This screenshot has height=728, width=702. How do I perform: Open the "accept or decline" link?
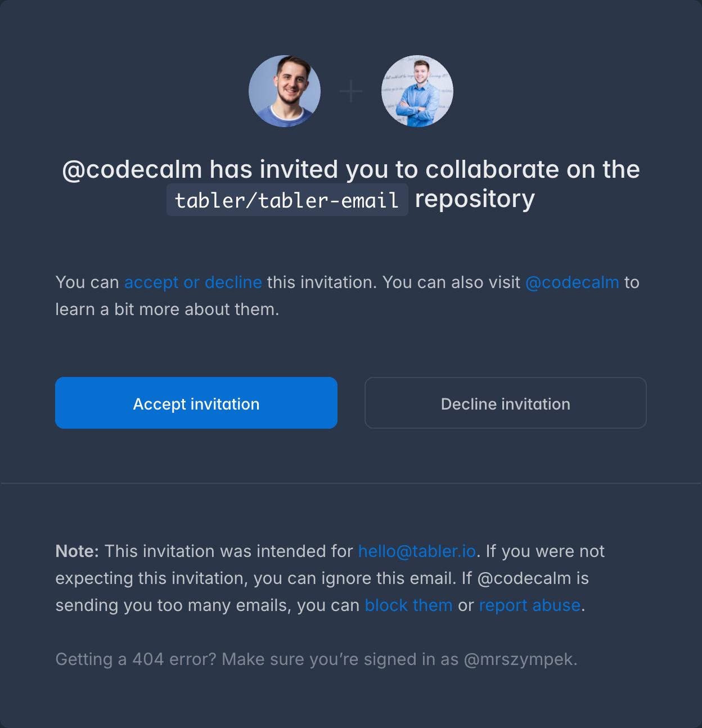coord(193,282)
